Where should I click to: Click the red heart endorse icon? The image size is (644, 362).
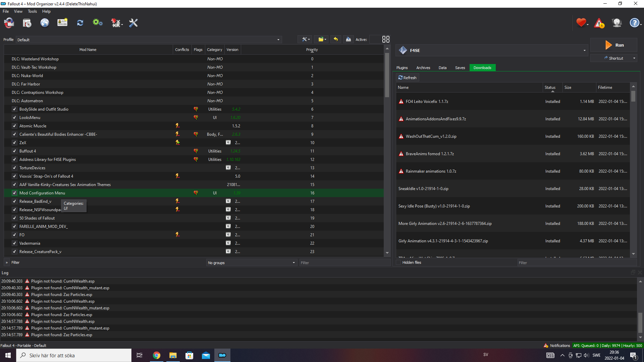click(x=582, y=22)
